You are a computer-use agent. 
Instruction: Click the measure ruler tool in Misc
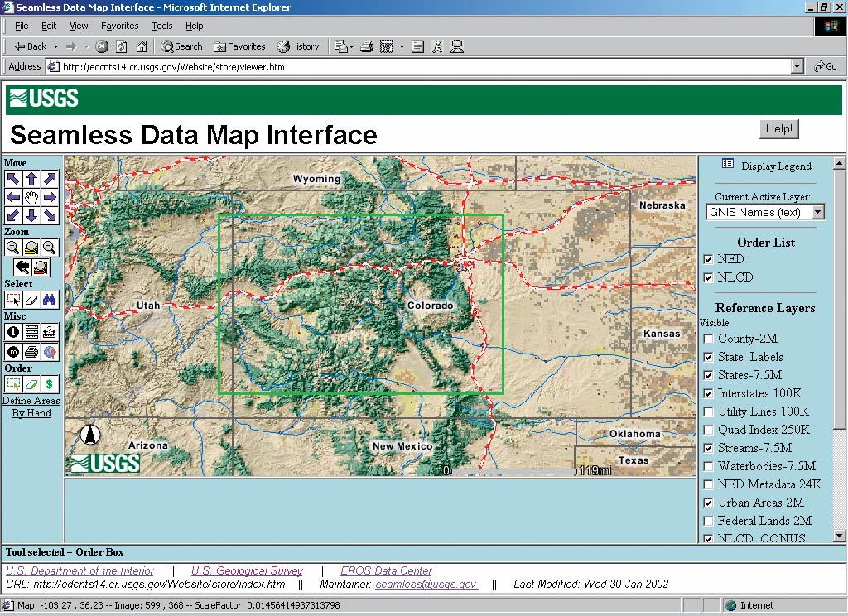point(50,332)
